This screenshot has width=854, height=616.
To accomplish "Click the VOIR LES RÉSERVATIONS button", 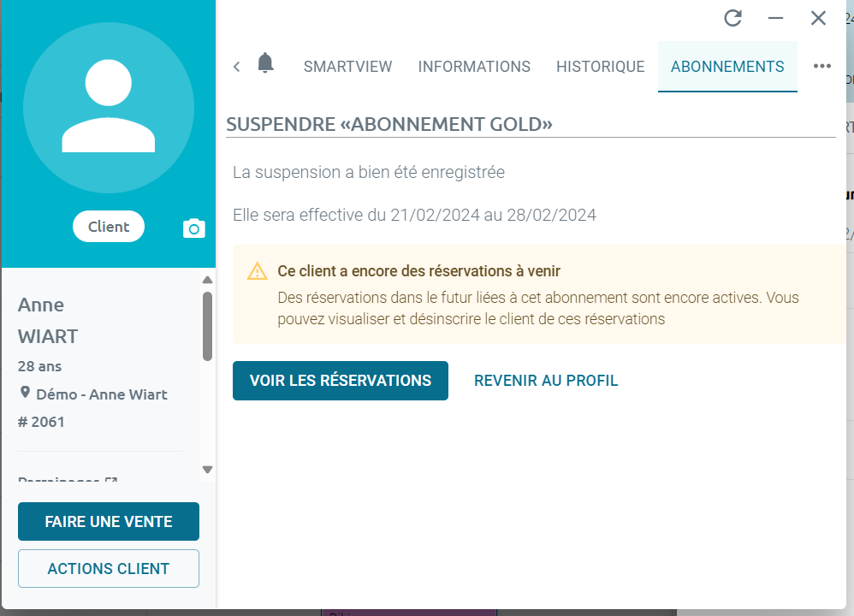I will [341, 381].
